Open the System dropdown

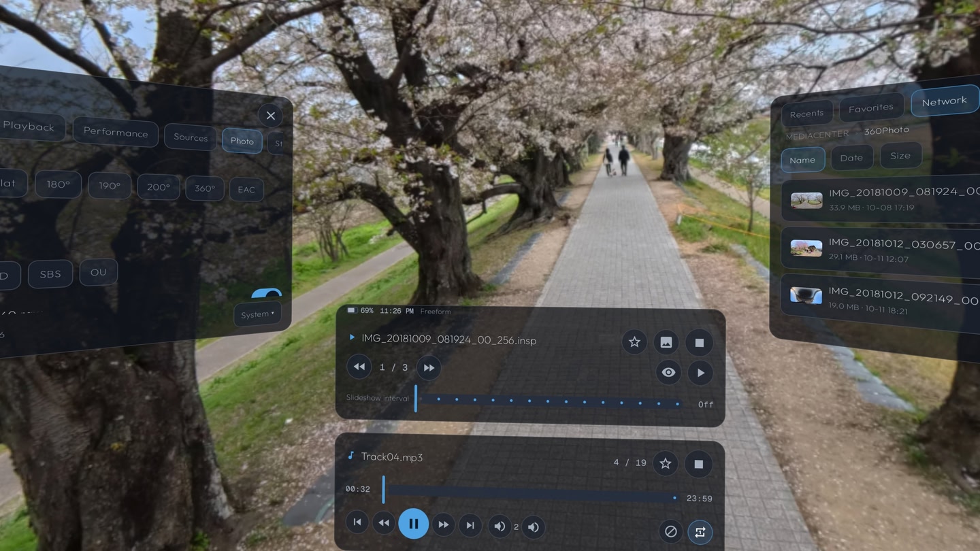point(257,314)
